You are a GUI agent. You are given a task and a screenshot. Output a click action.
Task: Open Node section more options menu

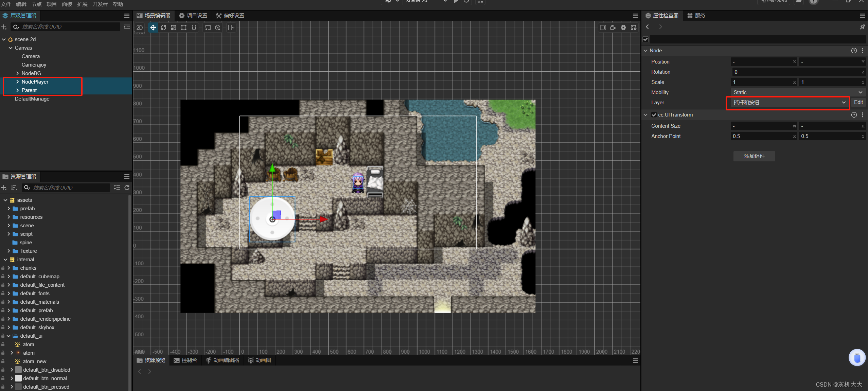pyautogui.click(x=863, y=51)
